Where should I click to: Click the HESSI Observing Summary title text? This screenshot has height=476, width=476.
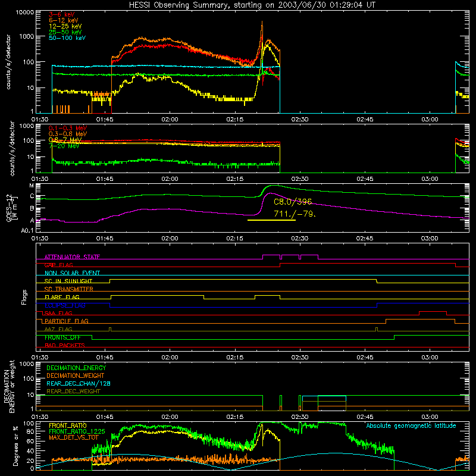point(252,5)
